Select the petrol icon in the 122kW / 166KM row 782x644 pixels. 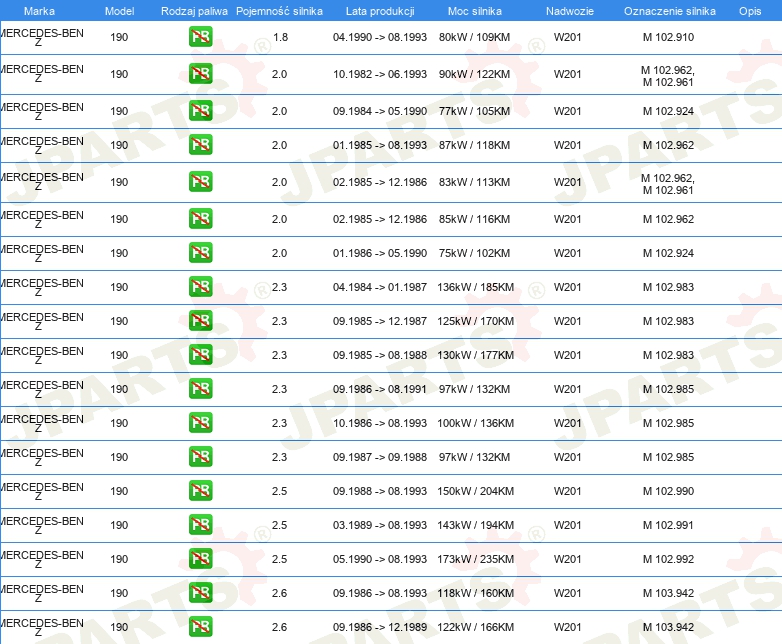[200, 627]
